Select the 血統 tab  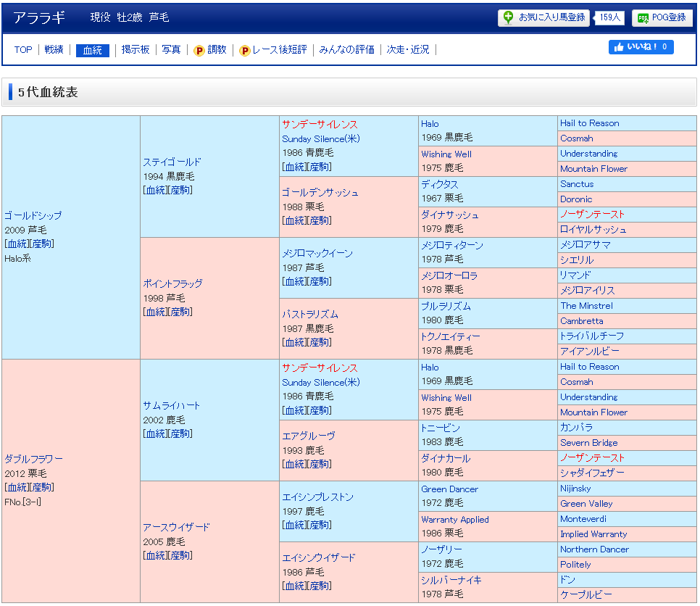(93, 50)
